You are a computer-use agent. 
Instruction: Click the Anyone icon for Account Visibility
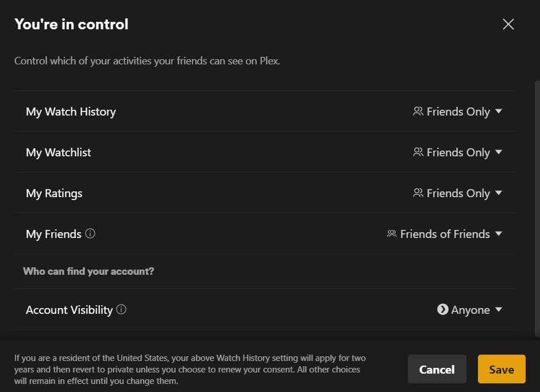[442, 310]
